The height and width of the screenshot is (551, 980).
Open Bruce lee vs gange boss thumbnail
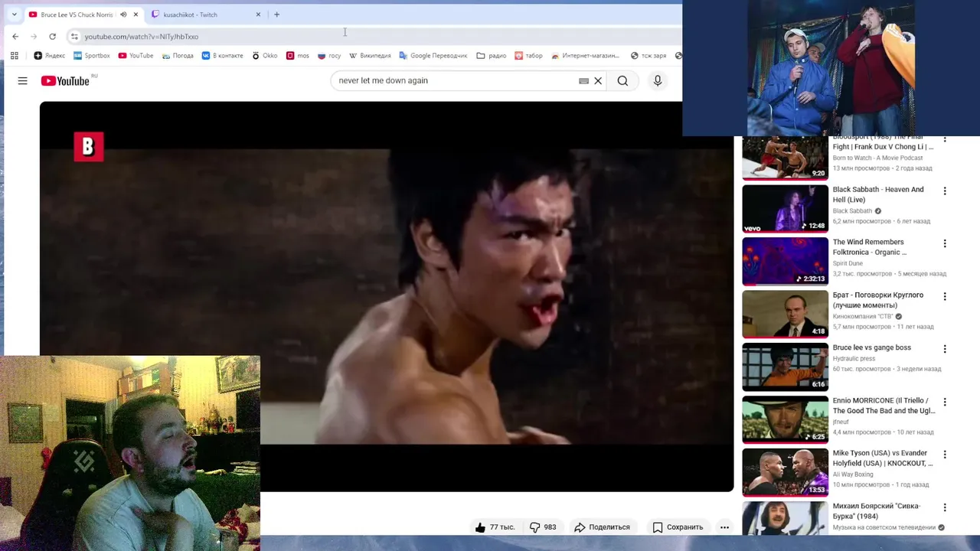coord(785,367)
